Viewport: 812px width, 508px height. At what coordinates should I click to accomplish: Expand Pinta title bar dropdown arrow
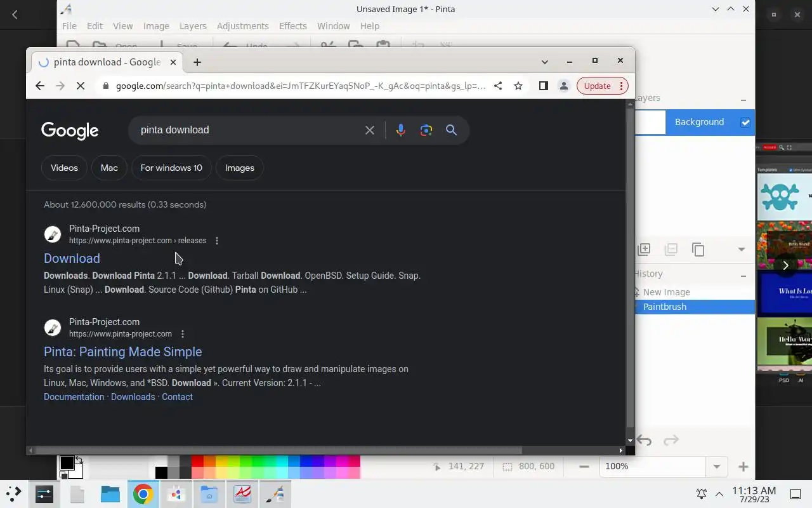click(x=716, y=9)
